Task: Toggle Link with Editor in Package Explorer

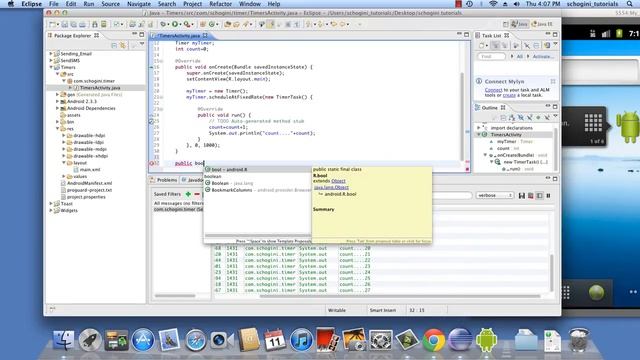Action: click(122, 45)
